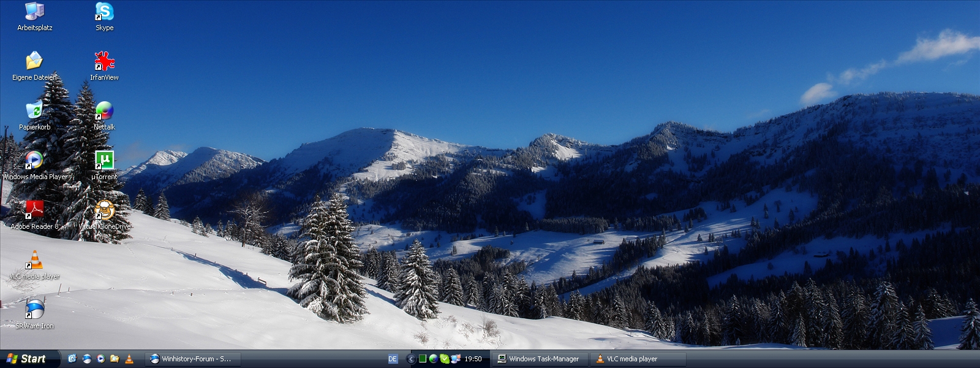Select the µTorrent desktop shortcut
This screenshot has height=368, width=980.
click(104, 161)
